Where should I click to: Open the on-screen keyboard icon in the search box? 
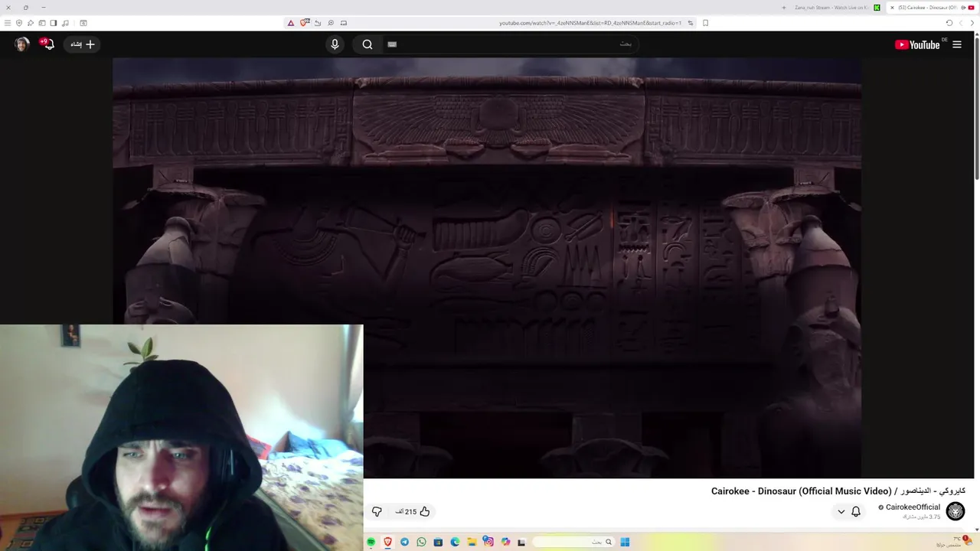point(392,44)
